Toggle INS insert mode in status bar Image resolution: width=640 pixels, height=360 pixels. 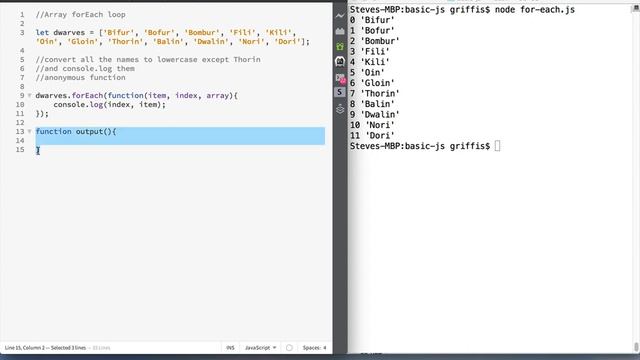(230, 348)
